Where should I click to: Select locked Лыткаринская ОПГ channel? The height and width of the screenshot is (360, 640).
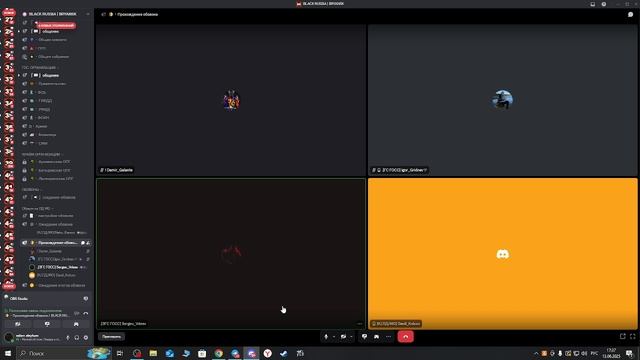pos(56,179)
